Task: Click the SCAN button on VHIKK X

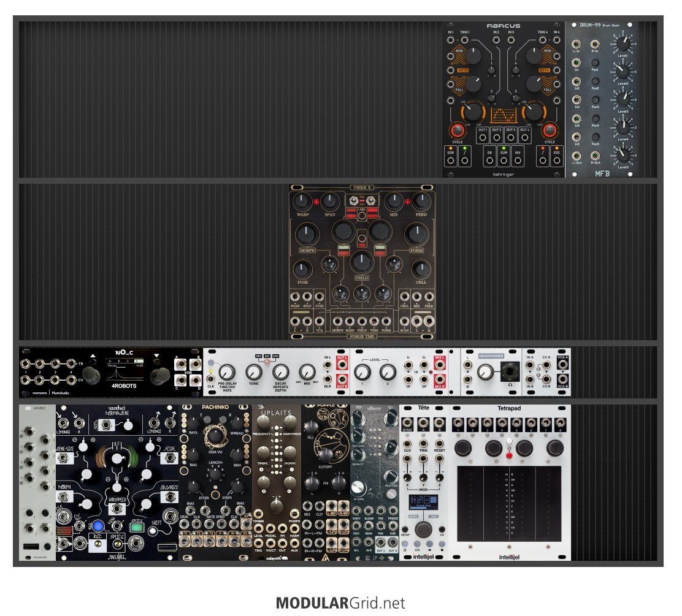Action: (x=372, y=213)
